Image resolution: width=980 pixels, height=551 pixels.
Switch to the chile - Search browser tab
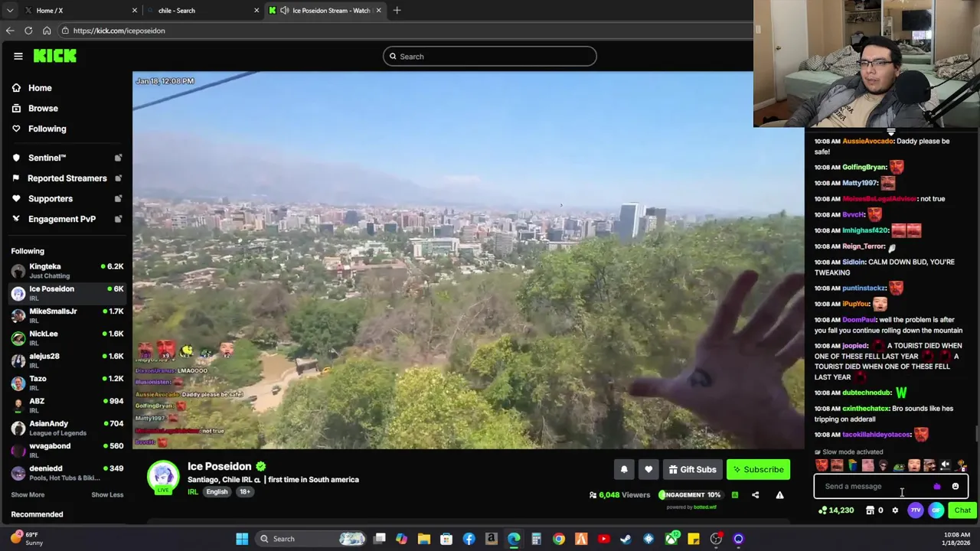point(202,10)
